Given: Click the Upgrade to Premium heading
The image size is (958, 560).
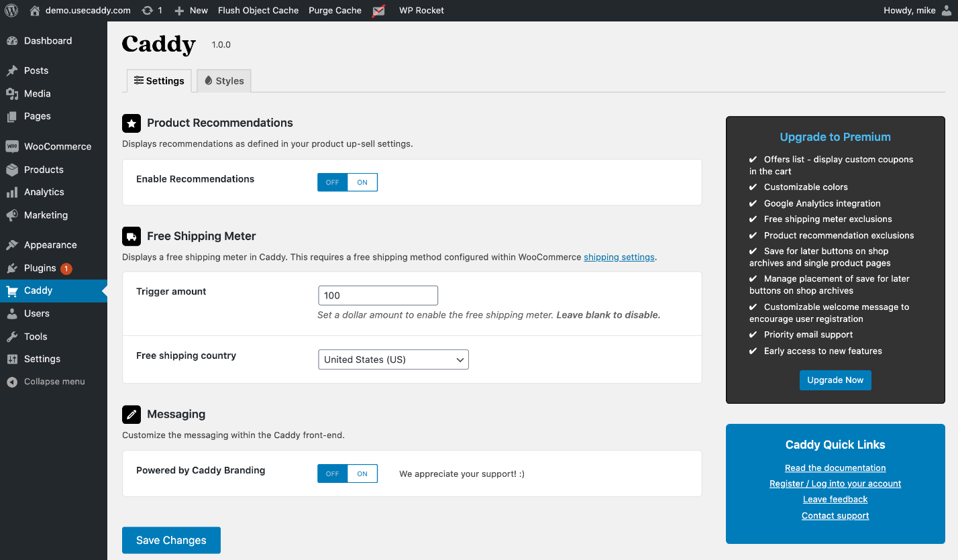Looking at the screenshot, I should click(835, 137).
